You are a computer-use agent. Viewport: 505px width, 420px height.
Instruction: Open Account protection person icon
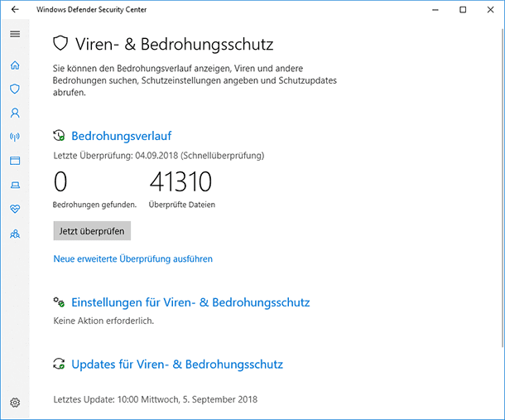click(x=15, y=113)
